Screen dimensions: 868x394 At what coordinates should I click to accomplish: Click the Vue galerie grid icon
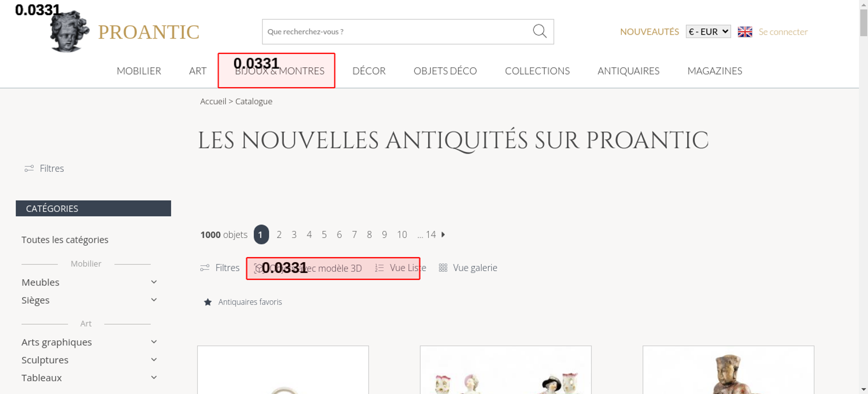pos(443,268)
